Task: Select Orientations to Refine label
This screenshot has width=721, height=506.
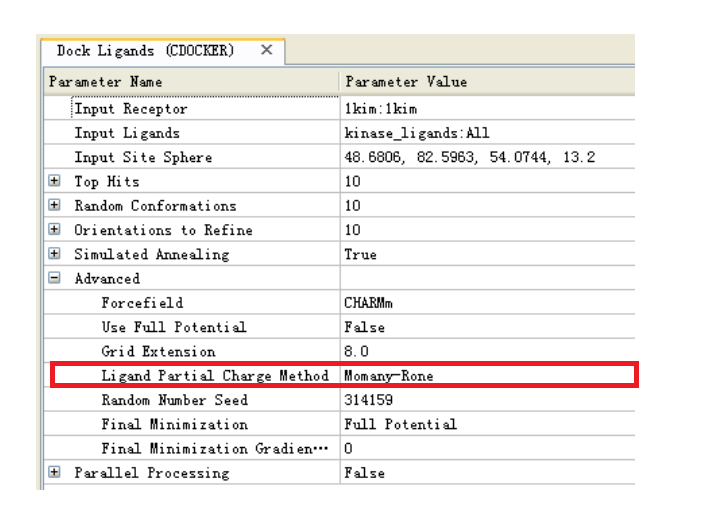Action: point(163,230)
